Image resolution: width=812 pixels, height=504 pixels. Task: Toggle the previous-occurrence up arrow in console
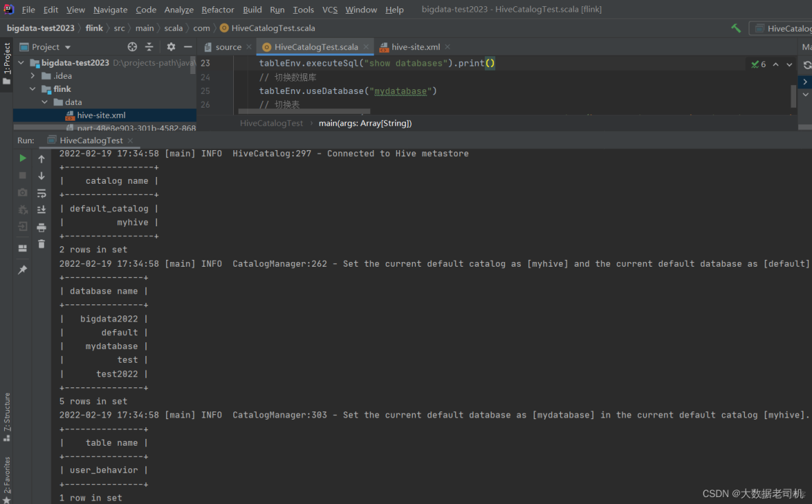click(x=41, y=158)
